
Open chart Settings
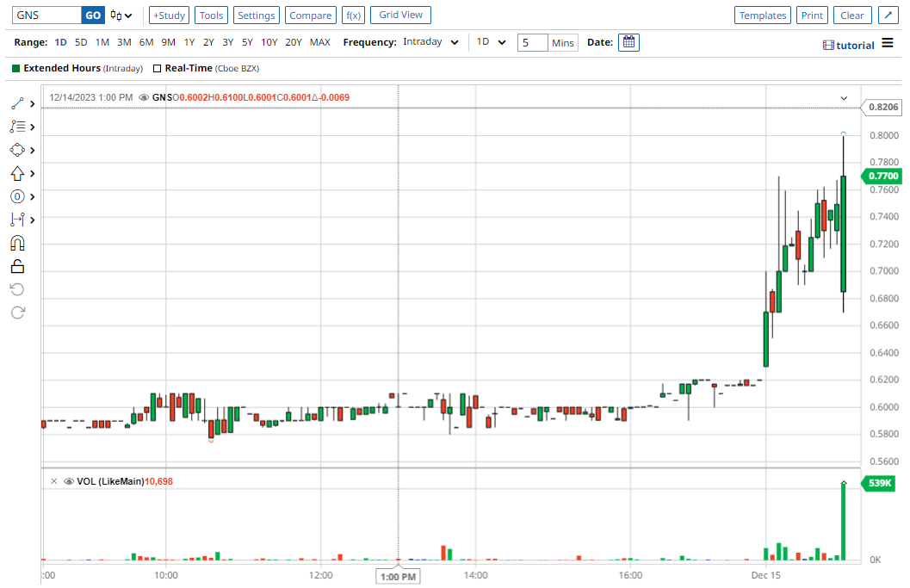(x=256, y=15)
